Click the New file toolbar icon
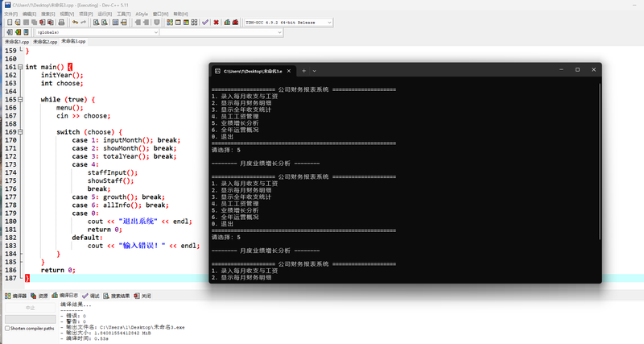This screenshot has height=344, width=644. pyautogui.click(x=8, y=23)
